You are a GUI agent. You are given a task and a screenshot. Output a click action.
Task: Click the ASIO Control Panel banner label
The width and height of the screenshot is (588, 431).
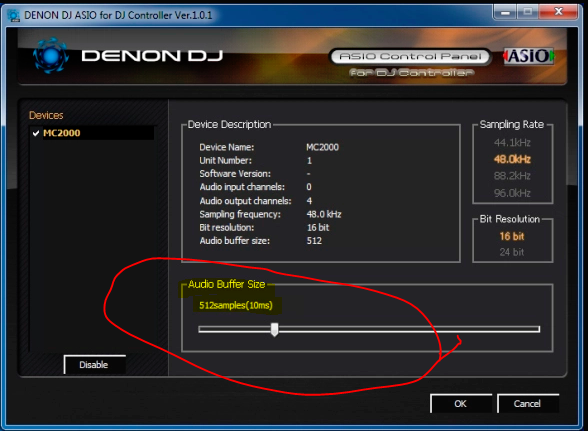[410, 57]
